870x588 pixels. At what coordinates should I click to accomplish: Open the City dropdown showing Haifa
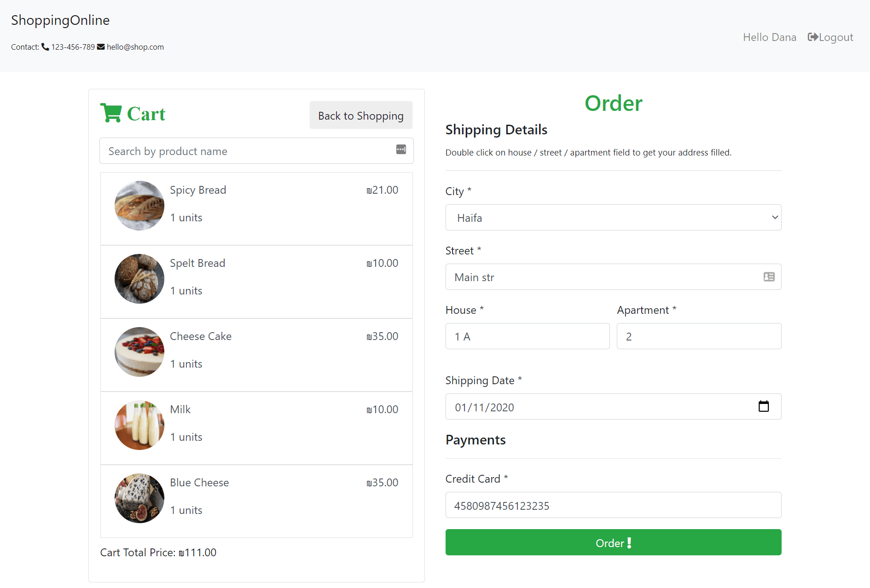tap(613, 218)
